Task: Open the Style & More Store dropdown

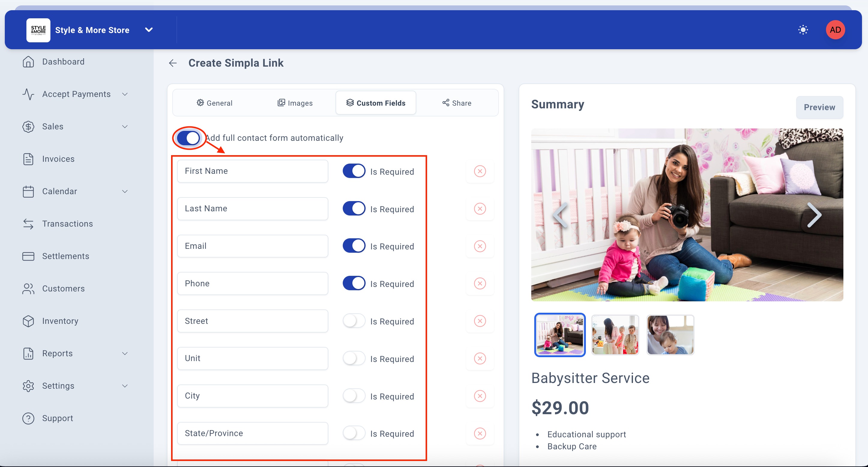Action: tap(149, 30)
